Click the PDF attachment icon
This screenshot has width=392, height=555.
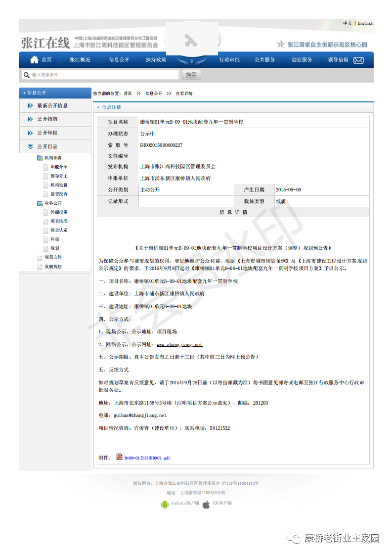coord(119,457)
